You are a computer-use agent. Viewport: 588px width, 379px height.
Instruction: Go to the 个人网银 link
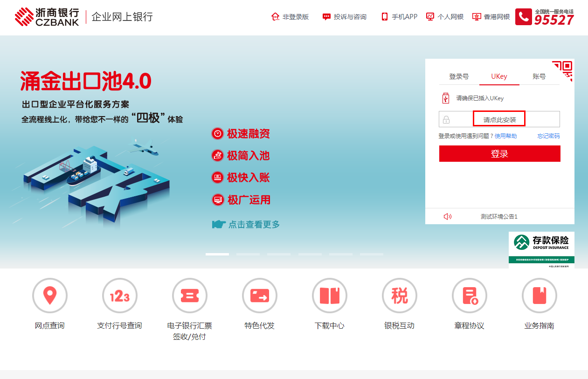pyautogui.click(x=450, y=17)
